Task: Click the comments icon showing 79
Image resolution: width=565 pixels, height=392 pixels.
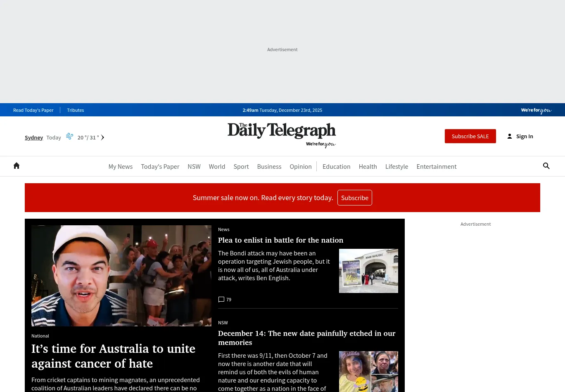Action: click(221, 300)
